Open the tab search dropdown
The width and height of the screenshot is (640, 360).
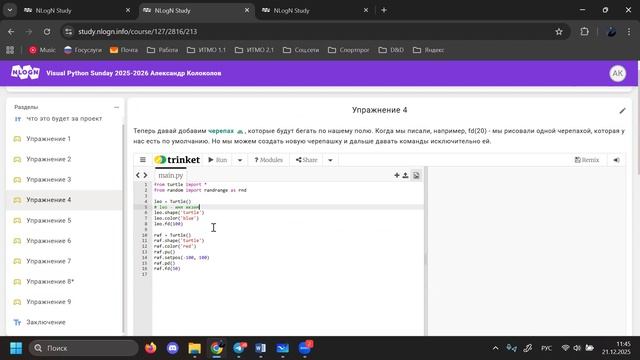click(x=10, y=10)
